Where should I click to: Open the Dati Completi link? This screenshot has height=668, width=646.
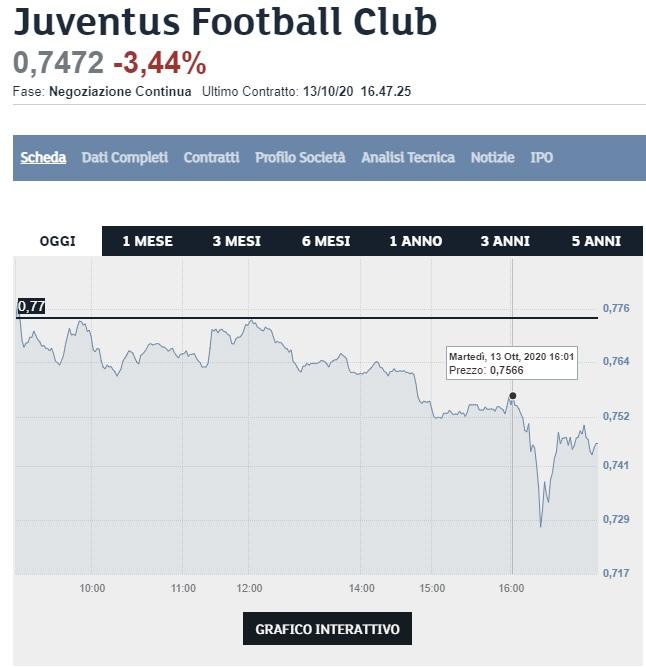(x=124, y=158)
